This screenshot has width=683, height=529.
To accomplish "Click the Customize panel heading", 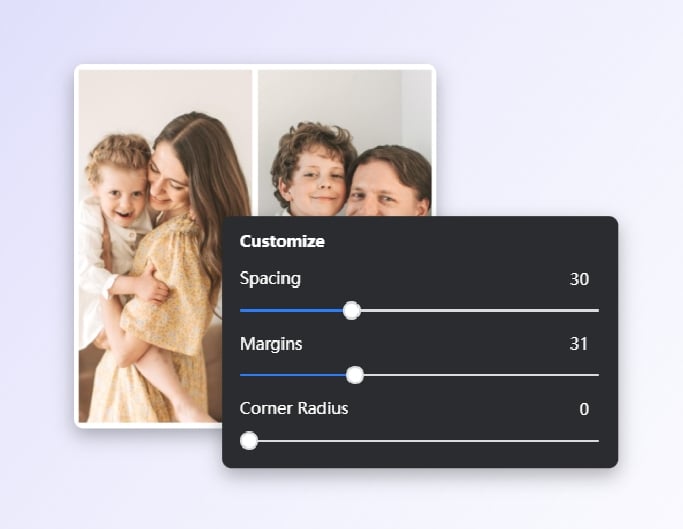I will pos(282,241).
